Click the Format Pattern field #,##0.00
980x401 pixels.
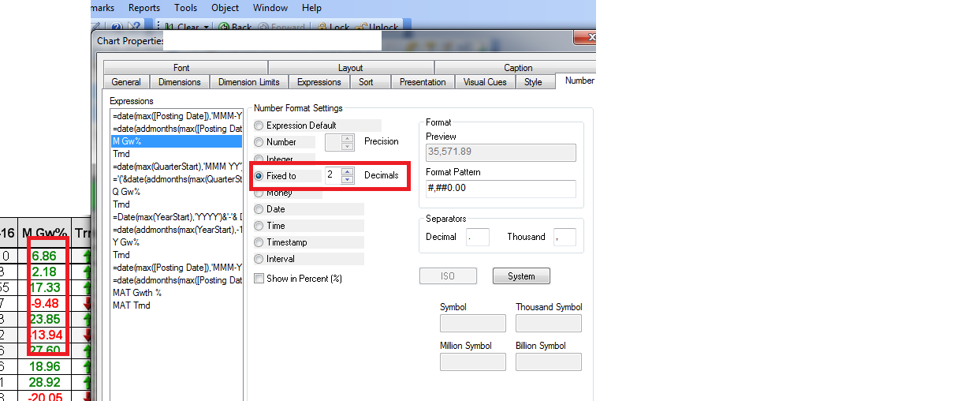tap(501, 189)
